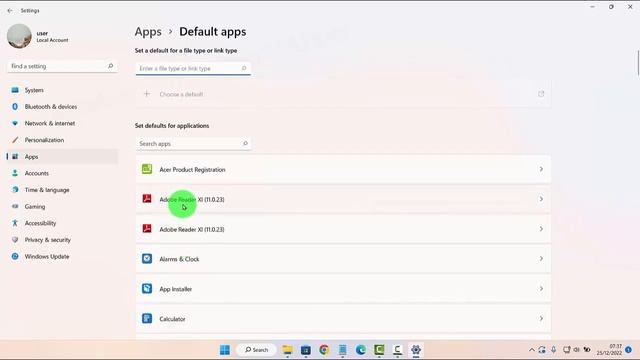Go back with the Settings back arrow

(10, 11)
